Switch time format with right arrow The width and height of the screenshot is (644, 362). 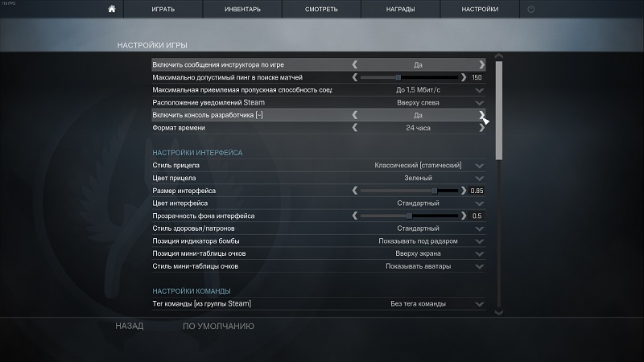[481, 128]
